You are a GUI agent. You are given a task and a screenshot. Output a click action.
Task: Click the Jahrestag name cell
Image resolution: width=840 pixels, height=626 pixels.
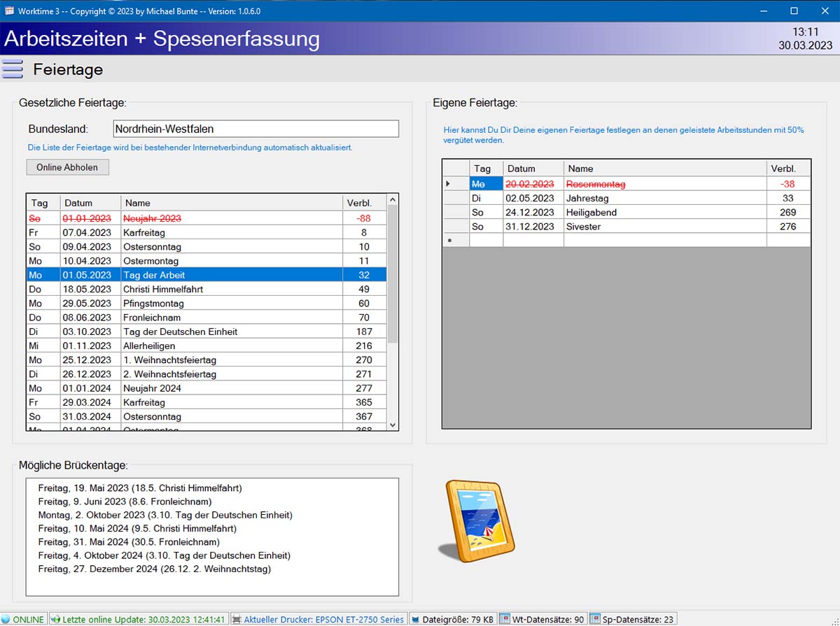[x=665, y=198]
